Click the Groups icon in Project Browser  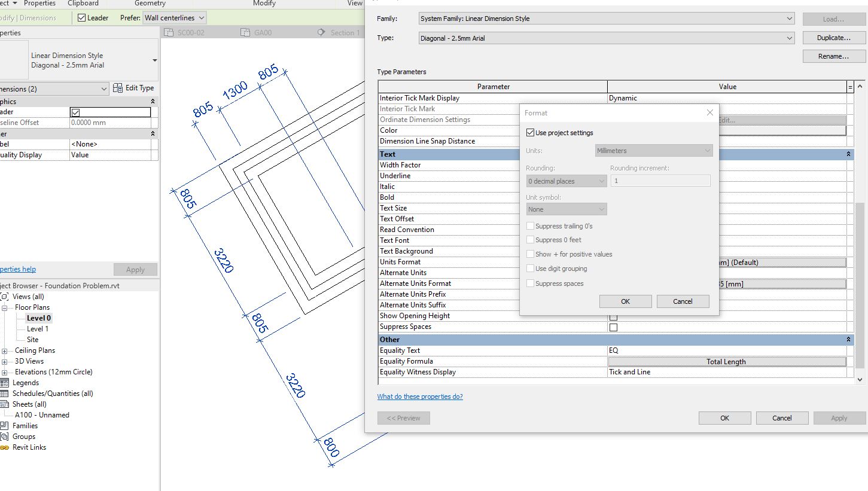click(x=5, y=437)
